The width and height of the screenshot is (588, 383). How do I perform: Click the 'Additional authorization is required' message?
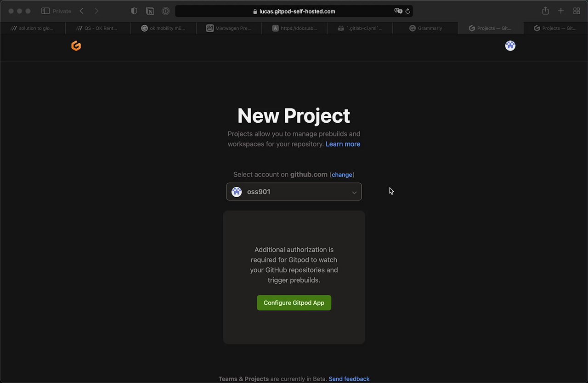294,265
